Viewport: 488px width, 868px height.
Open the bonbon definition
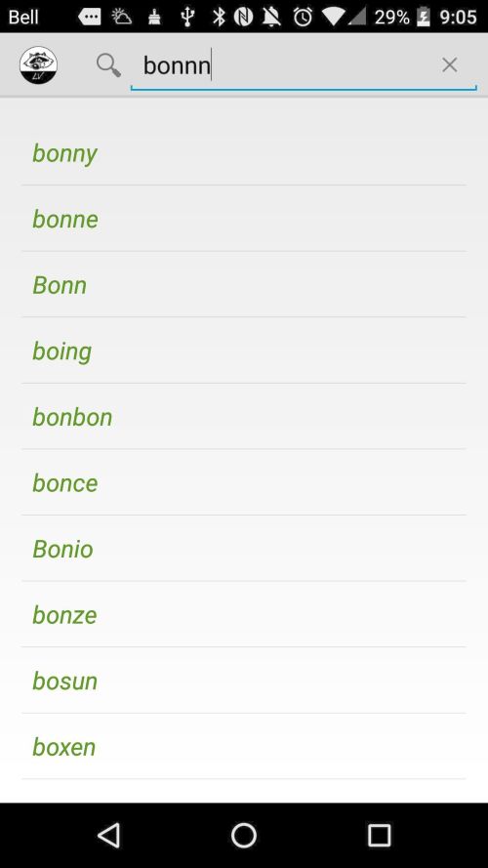(243, 416)
